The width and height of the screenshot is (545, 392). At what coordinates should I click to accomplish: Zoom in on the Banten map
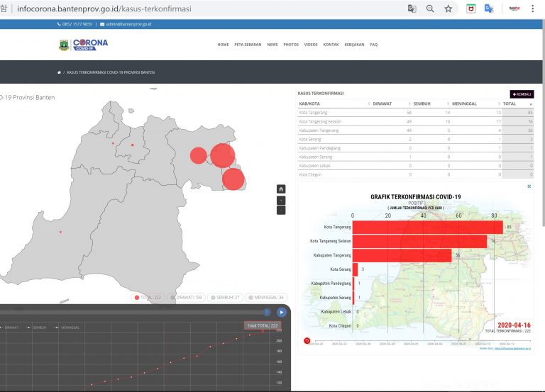pos(281,200)
